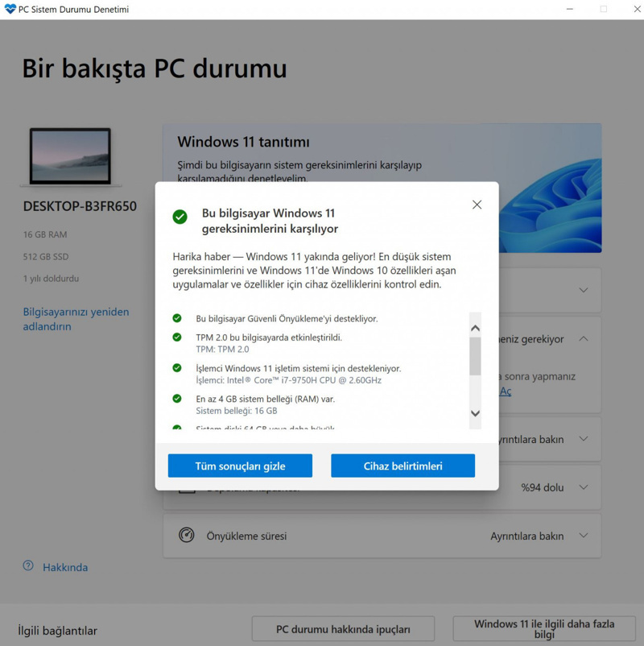The image size is (644, 646).
Task: Open the topmost collapsed section behind the dialog
Action: point(581,291)
